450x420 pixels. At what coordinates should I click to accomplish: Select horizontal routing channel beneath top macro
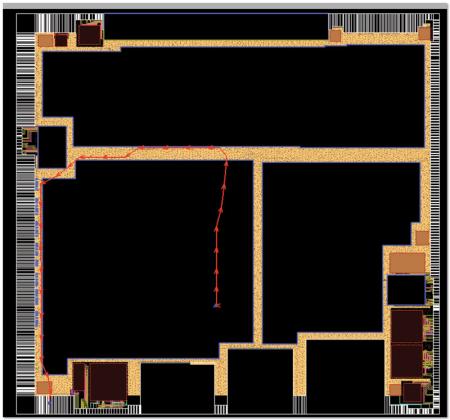248,154
